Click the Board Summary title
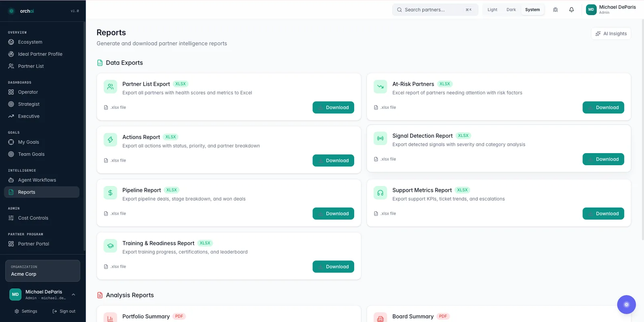The width and height of the screenshot is (644, 322). [413, 317]
